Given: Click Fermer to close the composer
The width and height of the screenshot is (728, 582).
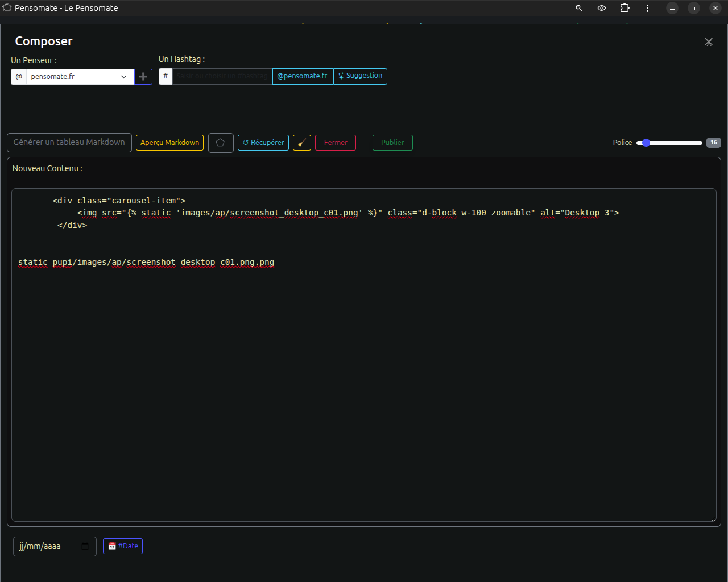Looking at the screenshot, I should [x=335, y=143].
